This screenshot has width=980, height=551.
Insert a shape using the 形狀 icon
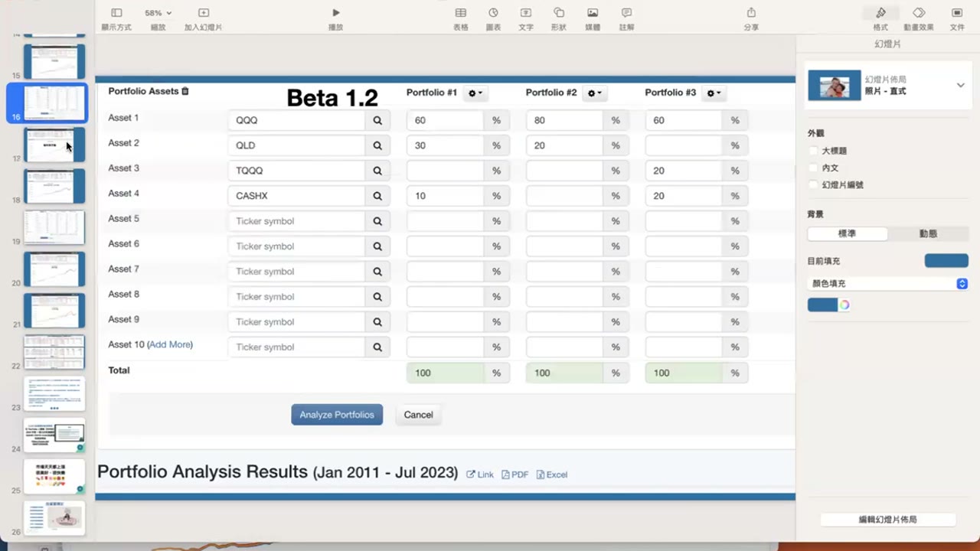[559, 18]
